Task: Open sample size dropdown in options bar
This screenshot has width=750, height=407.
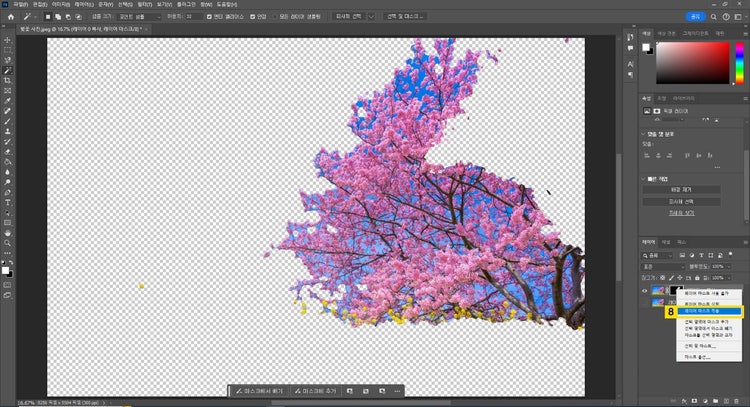Action: tap(140, 17)
